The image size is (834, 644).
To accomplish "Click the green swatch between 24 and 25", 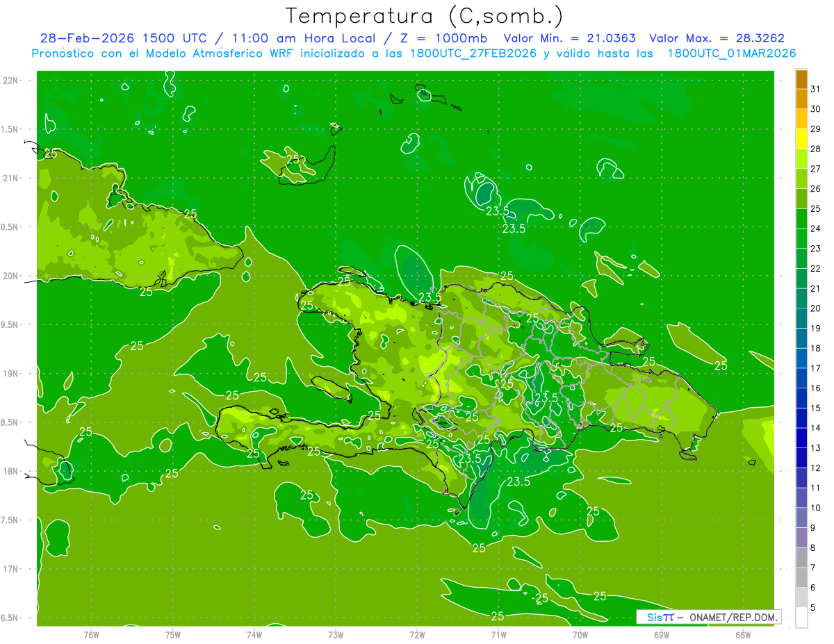I will (x=801, y=219).
